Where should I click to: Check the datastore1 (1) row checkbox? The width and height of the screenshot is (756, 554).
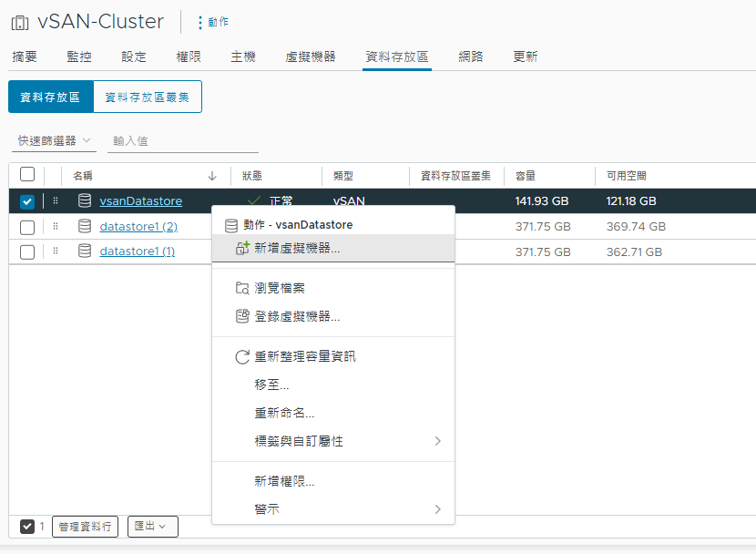[27, 251]
